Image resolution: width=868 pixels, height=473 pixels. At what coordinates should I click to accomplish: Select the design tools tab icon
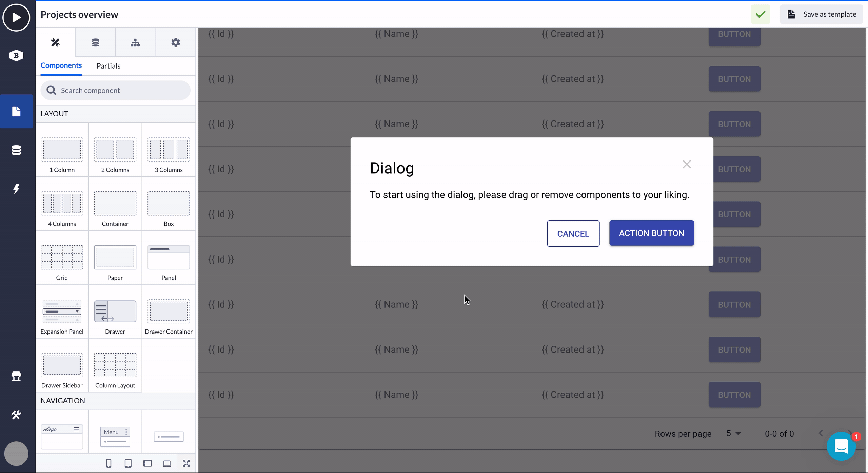point(55,42)
